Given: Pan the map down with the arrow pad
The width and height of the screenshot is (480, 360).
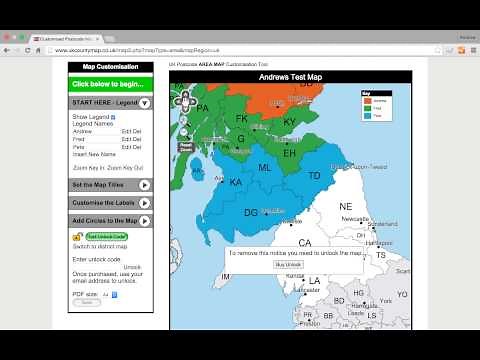Looking at the screenshot, I should pyautogui.click(x=185, y=108).
